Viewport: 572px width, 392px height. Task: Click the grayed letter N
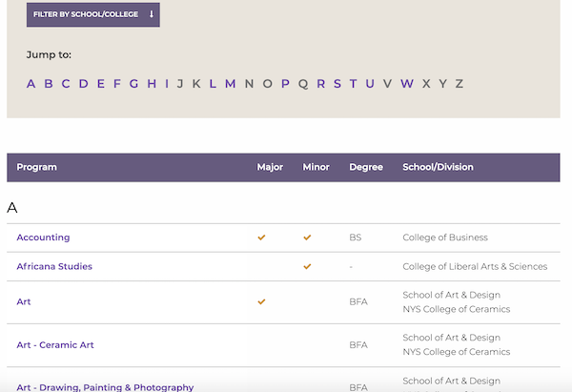pos(249,84)
